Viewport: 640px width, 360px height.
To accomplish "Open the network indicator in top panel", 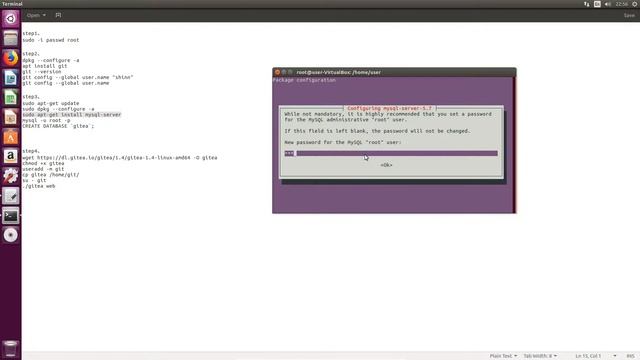I will tap(587, 4).
